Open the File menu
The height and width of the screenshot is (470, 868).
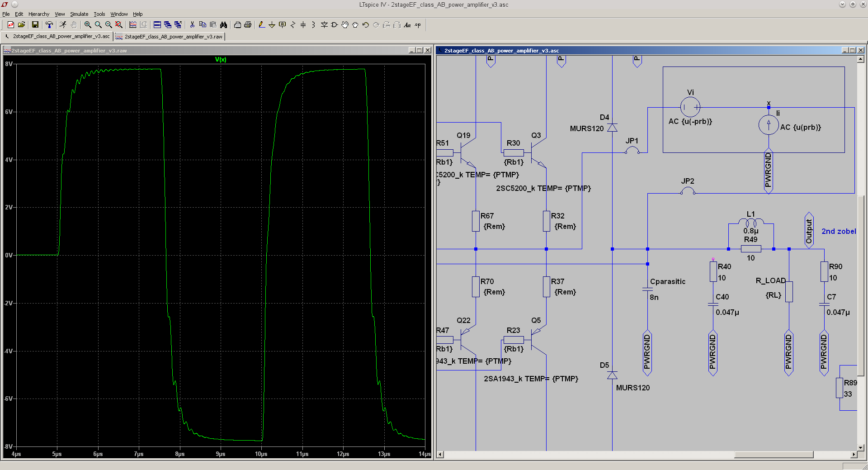tap(6, 14)
